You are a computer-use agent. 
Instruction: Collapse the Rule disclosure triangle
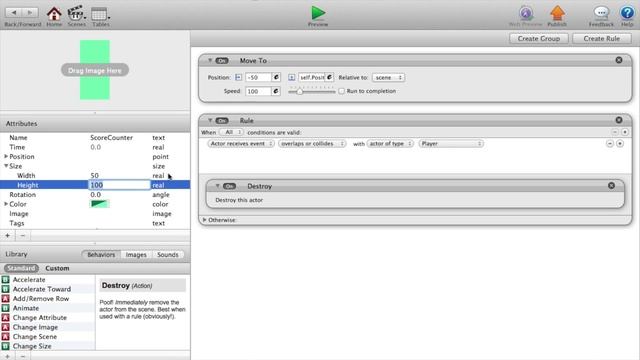point(210,120)
